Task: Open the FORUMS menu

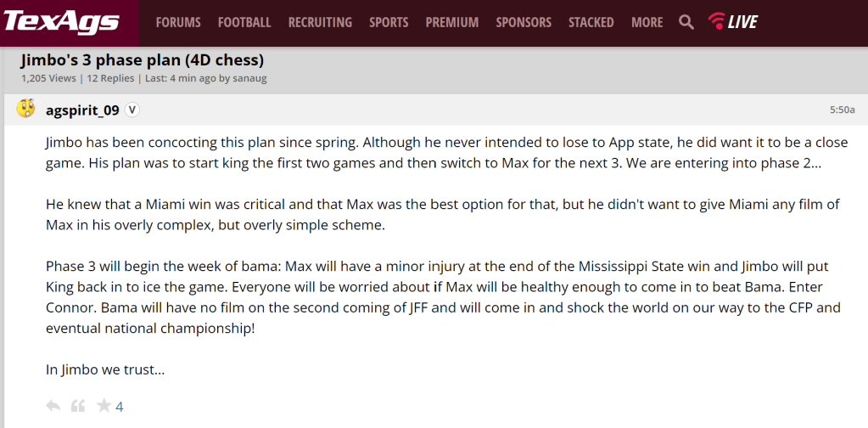Action: coord(178,22)
